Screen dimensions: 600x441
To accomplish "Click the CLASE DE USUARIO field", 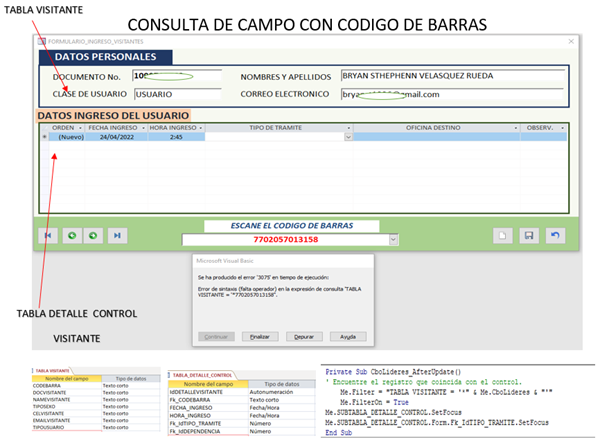I will coord(178,94).
